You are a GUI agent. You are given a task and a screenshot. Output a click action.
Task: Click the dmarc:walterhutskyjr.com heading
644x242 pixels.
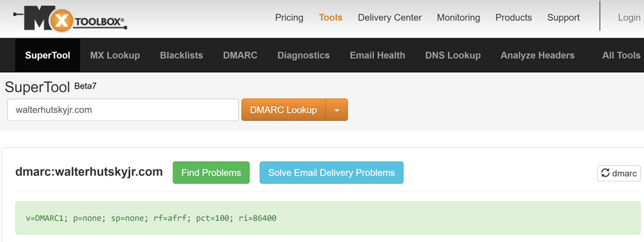click(x=89, y=172)
